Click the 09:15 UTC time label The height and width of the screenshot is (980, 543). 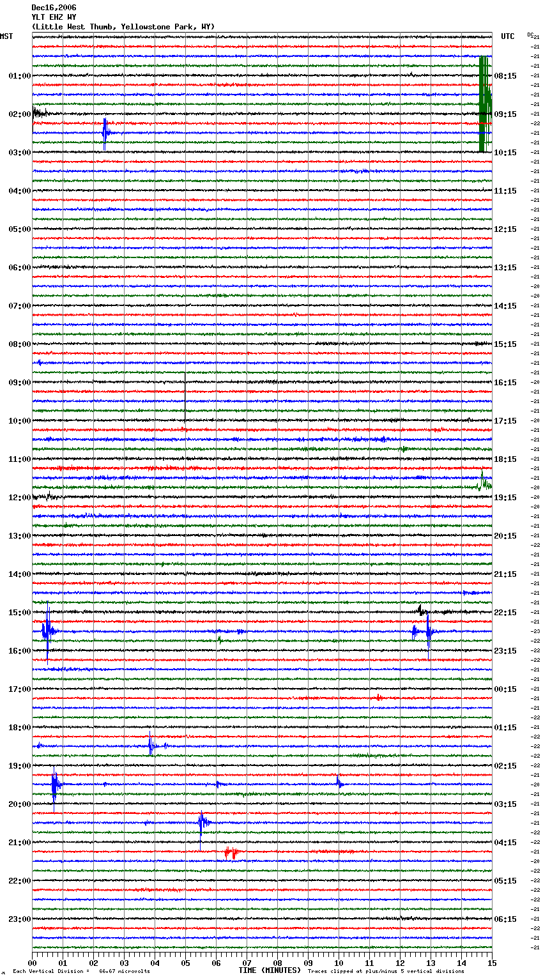(x=505, y=114)
